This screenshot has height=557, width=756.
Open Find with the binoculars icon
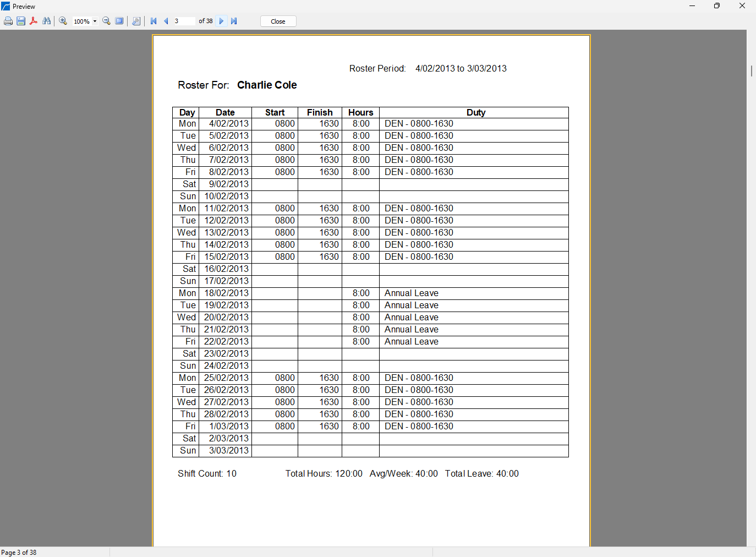pos(47,21)
